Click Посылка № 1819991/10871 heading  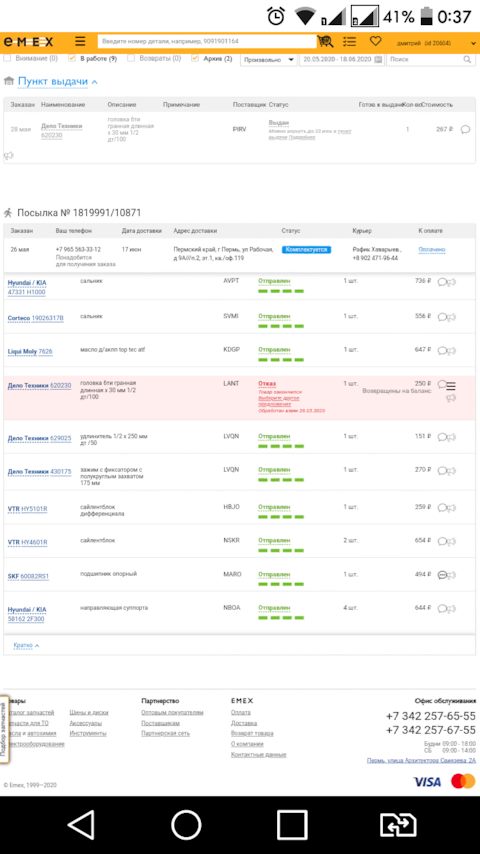coord(79,213)
